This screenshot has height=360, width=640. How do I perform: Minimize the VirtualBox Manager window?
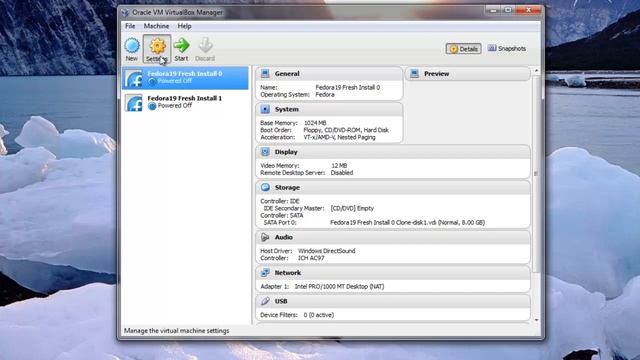coord(493,10)
